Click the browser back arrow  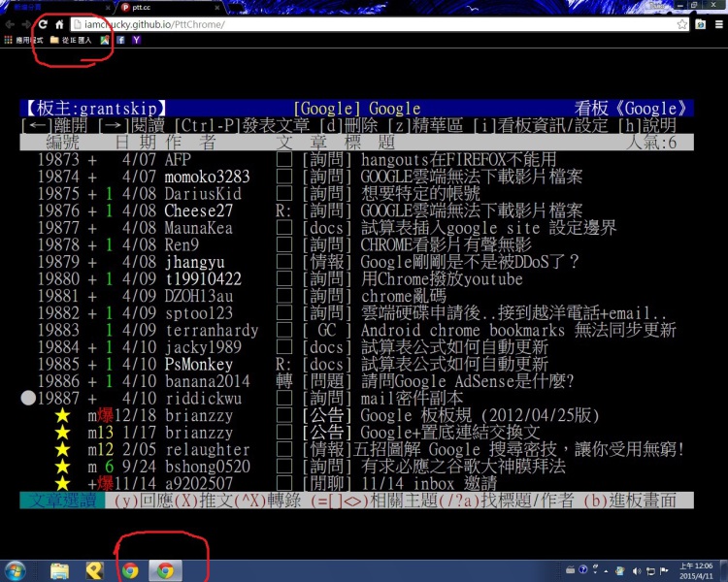click(x=11, y=24)
